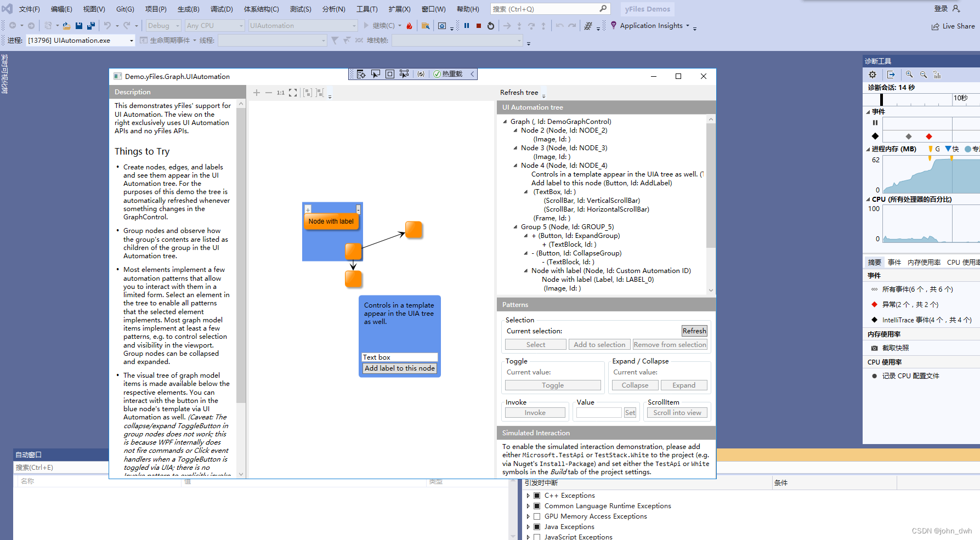Click the diagnostic tools export icon
Viewport: 980px width, 540px height.
pos(891,75)
